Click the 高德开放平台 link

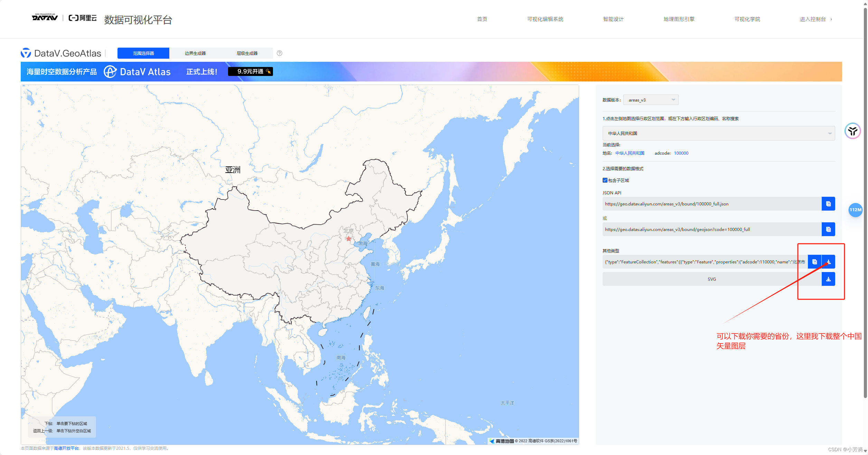[66, 448]
